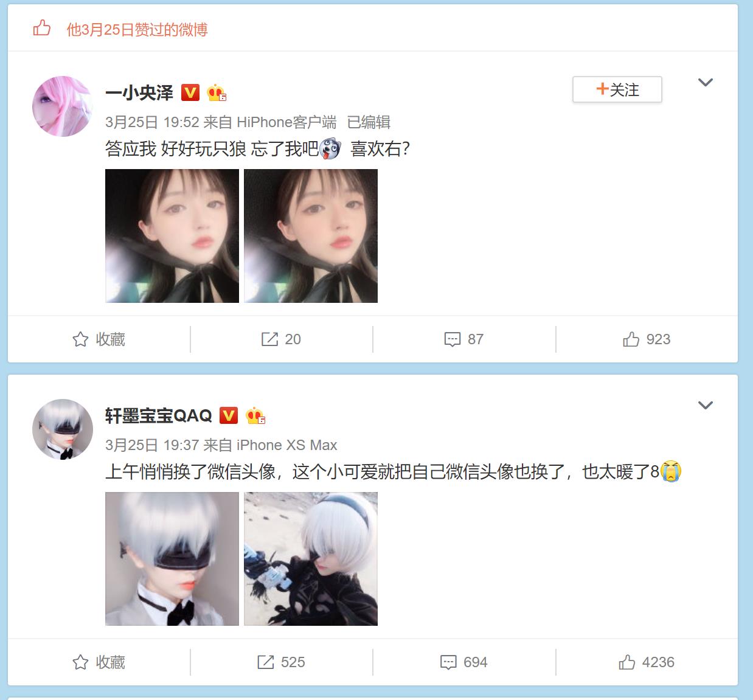Click the crown member badge next to 轩墨宝宝QAQ
The width and height of the screenshot is (753, 700).
[255, 415]
